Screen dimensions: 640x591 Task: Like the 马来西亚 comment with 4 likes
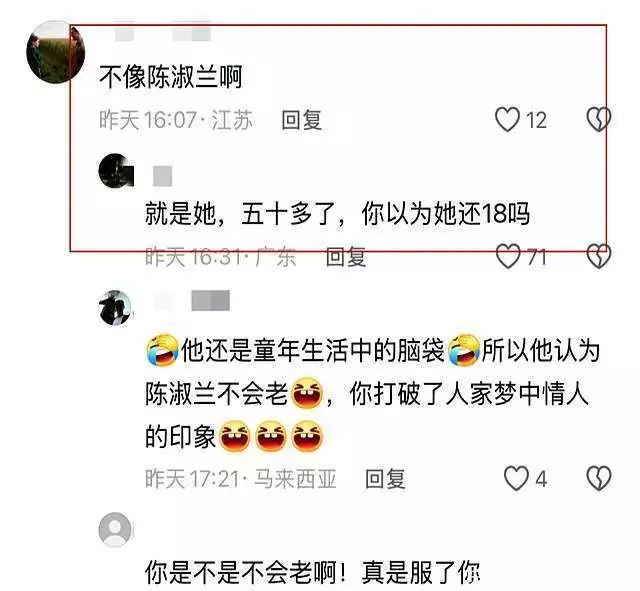(x=516, y=478)
